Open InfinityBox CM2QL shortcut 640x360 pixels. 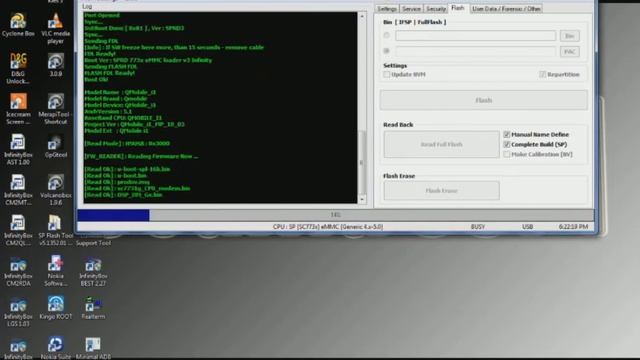(x=18, y=230)
